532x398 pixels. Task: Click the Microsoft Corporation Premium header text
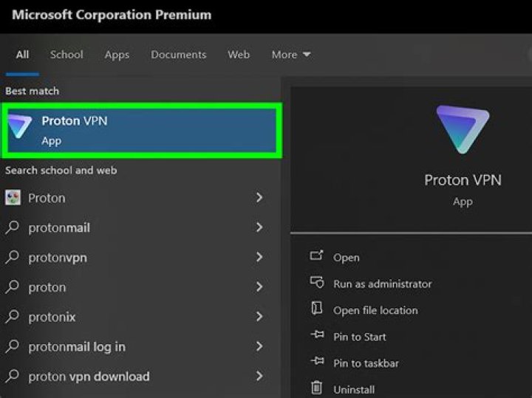coord(112,15)
